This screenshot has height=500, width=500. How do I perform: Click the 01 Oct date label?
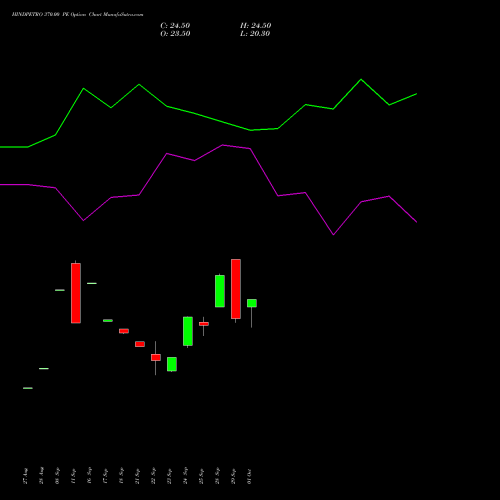(250, 476)
